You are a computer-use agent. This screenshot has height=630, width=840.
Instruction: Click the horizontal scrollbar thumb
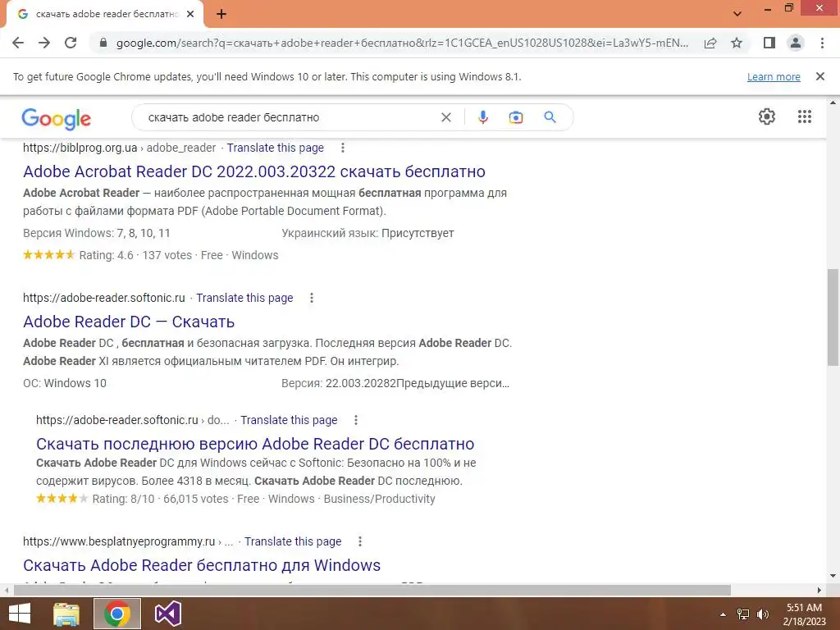click(x=372, y=590)
